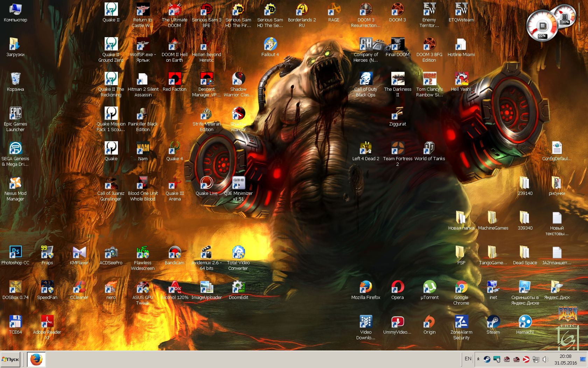Open Serious Sam 3 BFE shortcut
The height and width of the screenshot is (368, 588).
[x=206, y=15]
